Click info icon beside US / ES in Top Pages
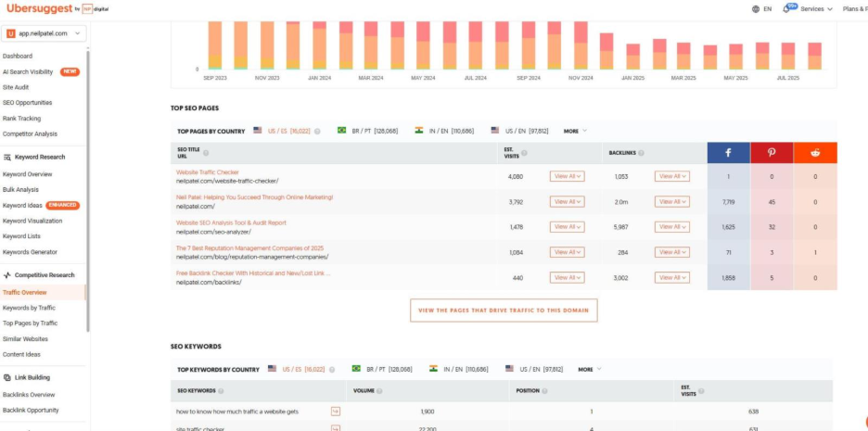The width and height of the screenshot is (868, 431). tap(317, 131)
